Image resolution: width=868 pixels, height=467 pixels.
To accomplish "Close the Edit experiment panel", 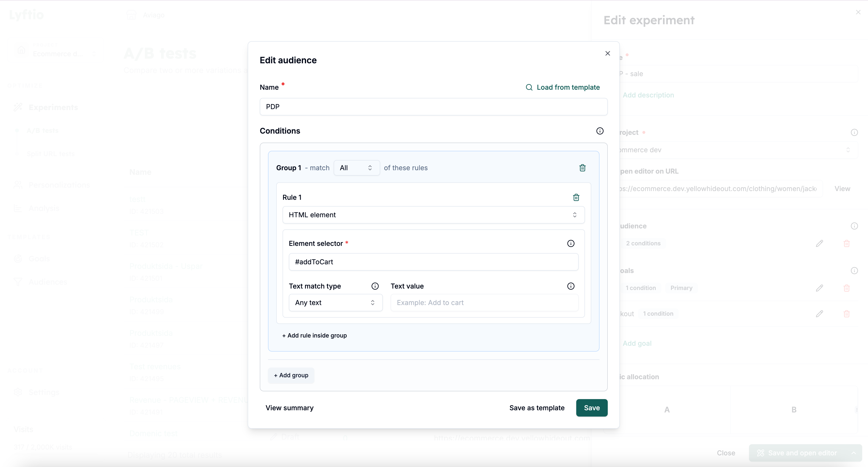I will click(858, 12).
